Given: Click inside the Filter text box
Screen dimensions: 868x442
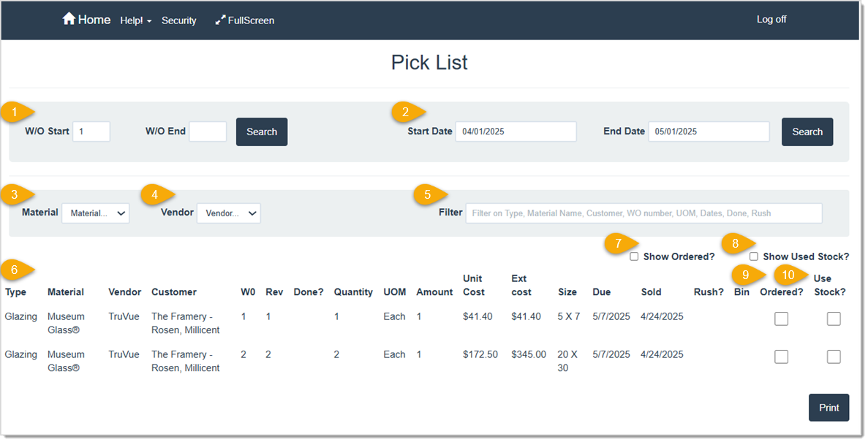Looking at the screenshot, I should pos(644,213).
